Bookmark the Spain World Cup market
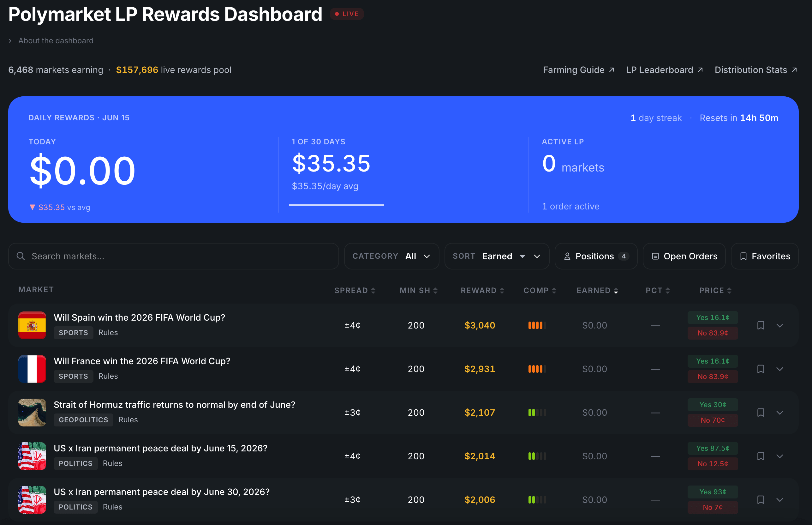Viewport: 812px width, 525px height. (x=761, y=325)
